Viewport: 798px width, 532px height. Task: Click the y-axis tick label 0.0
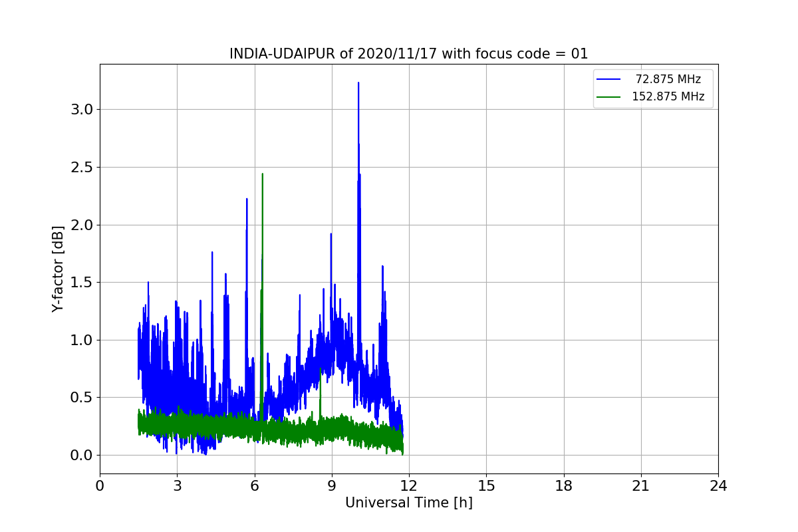82,456
